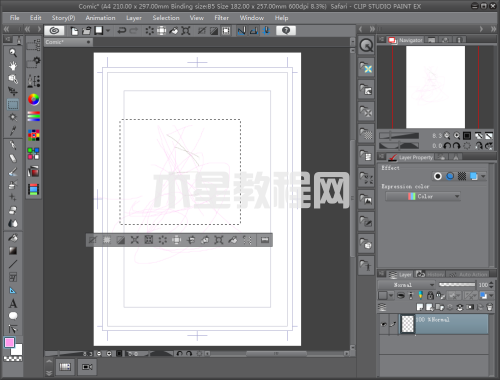Open the Expression color dropdown

point(423,196)
